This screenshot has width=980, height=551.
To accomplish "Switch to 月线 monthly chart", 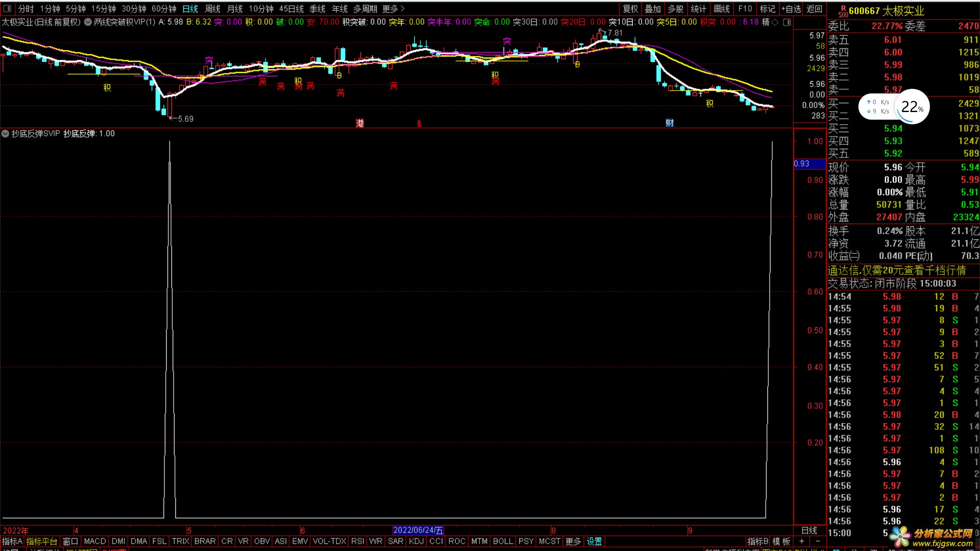I will click(x=235, y=9).
